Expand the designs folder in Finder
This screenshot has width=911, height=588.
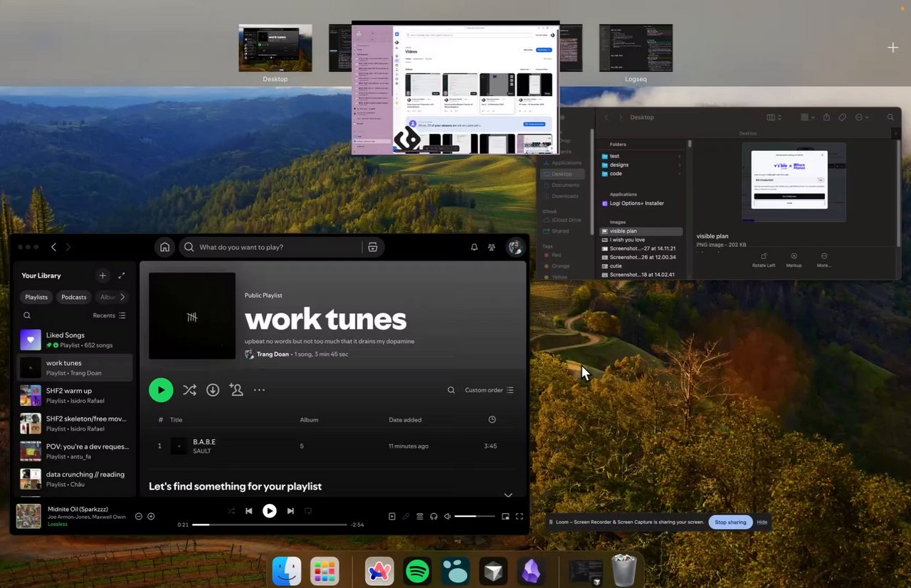coord(679,164)
